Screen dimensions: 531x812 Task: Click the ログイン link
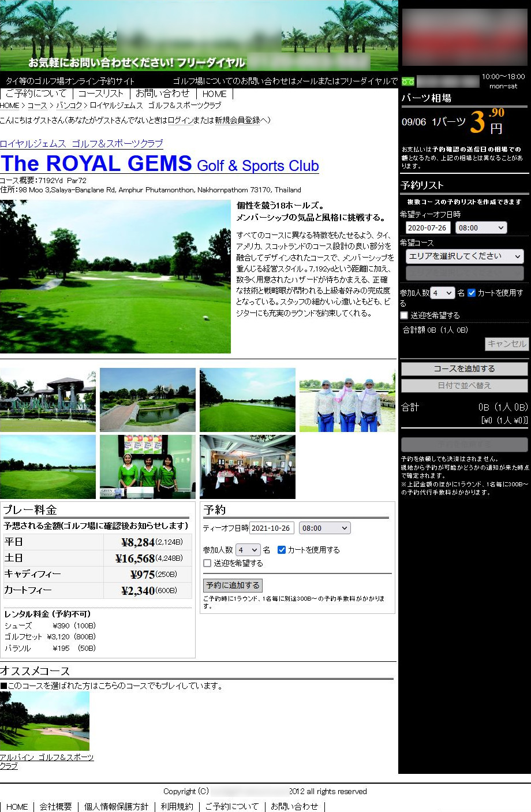point(180,120)
